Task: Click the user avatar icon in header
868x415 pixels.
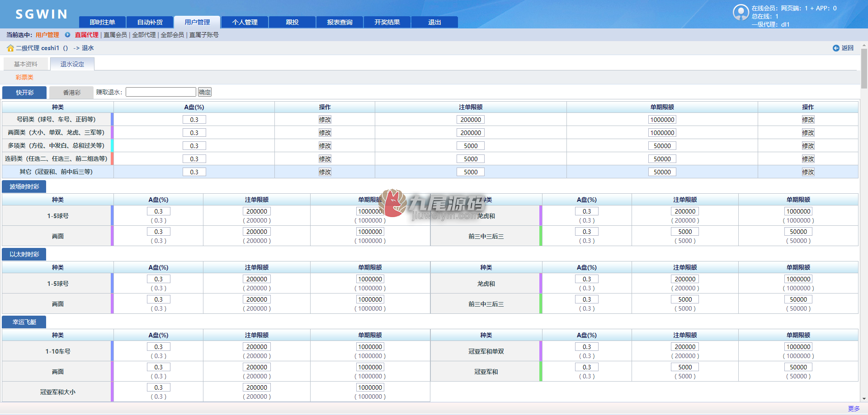Action: (741, 13)
